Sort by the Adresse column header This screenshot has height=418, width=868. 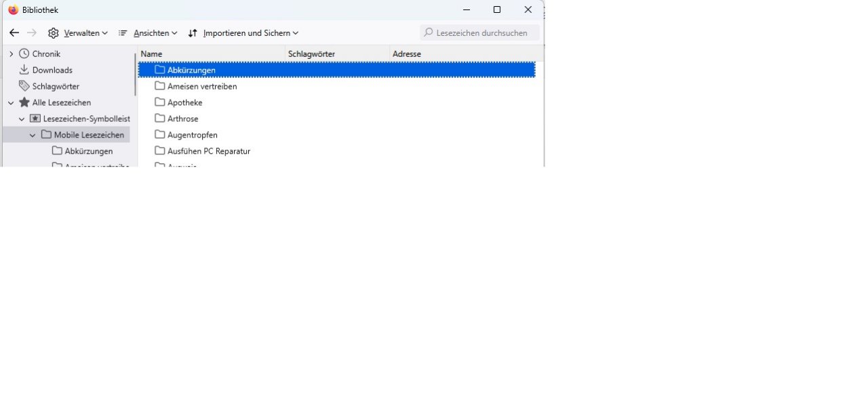pyautogui.click(x=467, y=54)
